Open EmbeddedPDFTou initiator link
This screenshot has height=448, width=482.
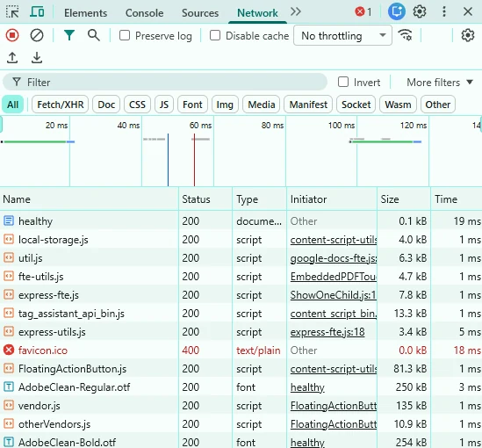(x=334, y=277)
